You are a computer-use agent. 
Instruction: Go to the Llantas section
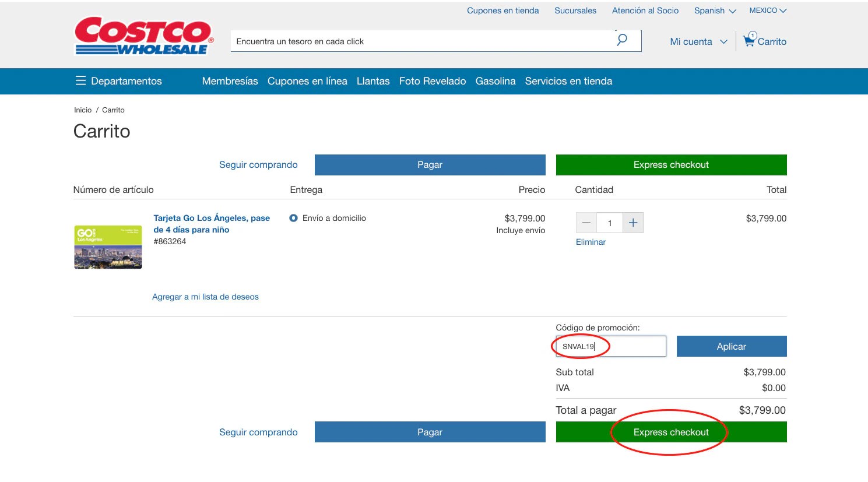pos(373,81)
